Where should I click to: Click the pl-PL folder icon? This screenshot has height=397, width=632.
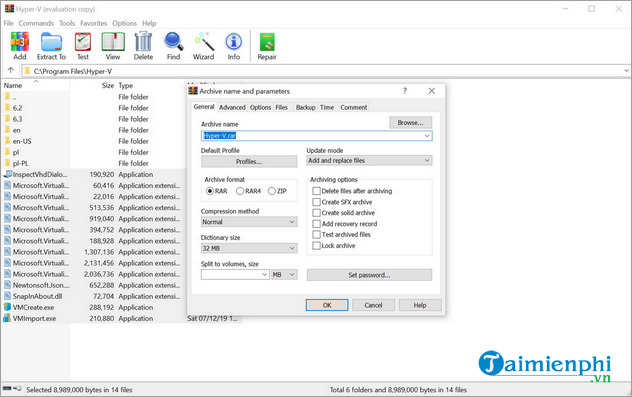(7, 163)
